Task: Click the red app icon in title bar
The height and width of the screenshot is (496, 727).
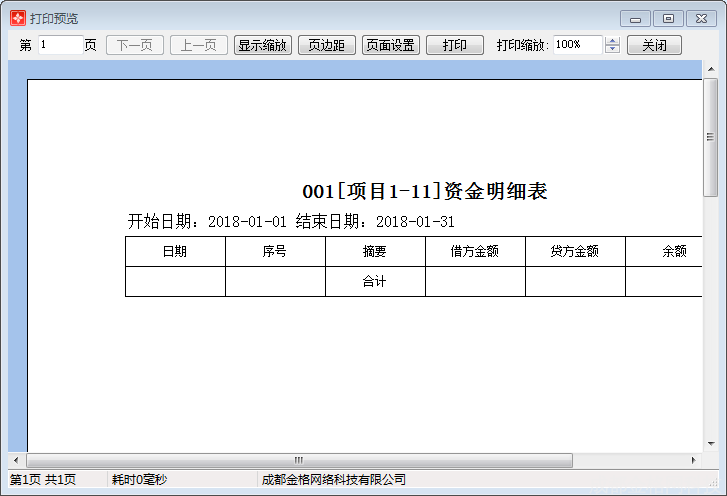Action: (x=17, y=18)
